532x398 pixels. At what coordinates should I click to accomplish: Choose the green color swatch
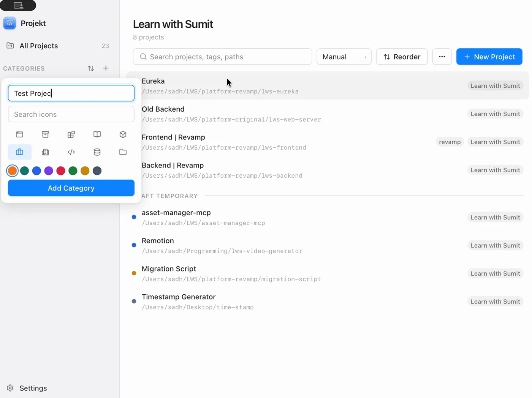tap(73, 171)
